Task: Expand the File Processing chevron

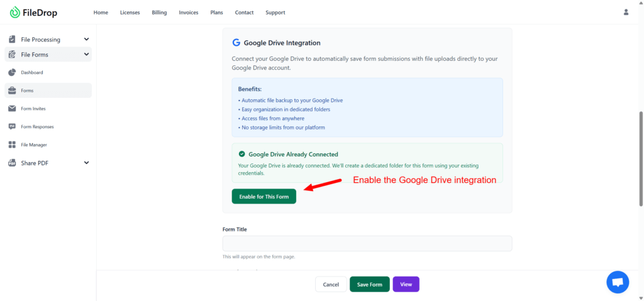Action: [x=86, y=40]
